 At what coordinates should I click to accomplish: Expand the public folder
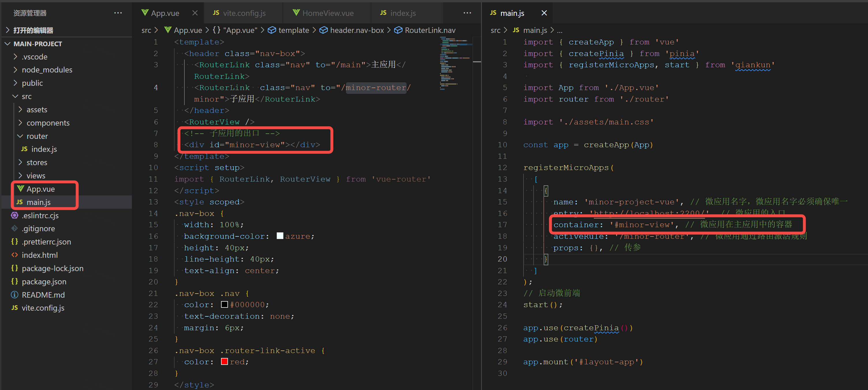point(67,83)
